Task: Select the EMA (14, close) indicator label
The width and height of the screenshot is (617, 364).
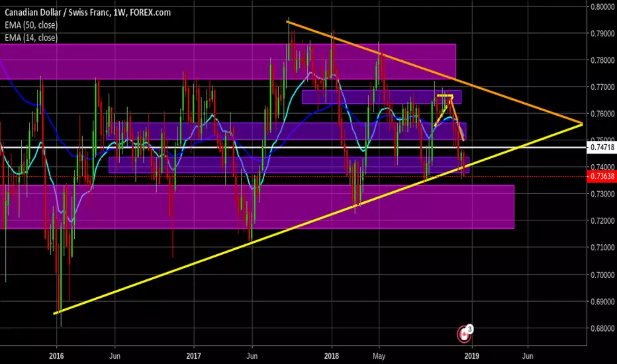Action: coord(31,38)
